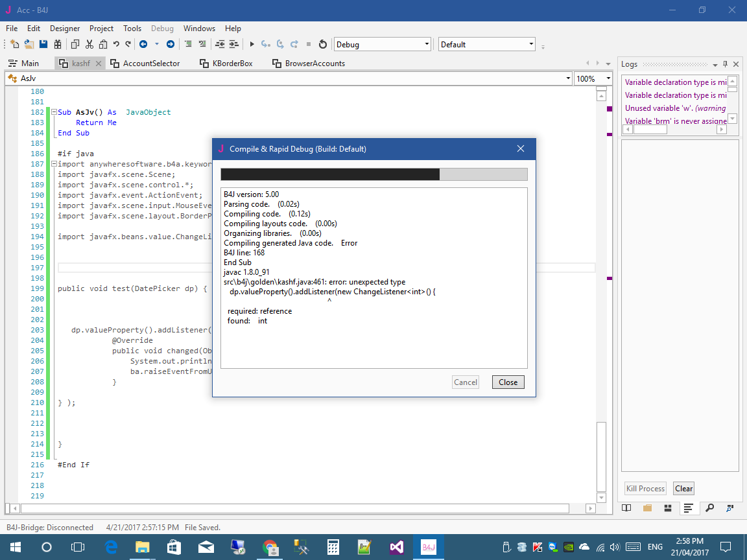Expand the editor zoom 100% dropdown
The image size is (747, 560).
click(x=607, y=78)
